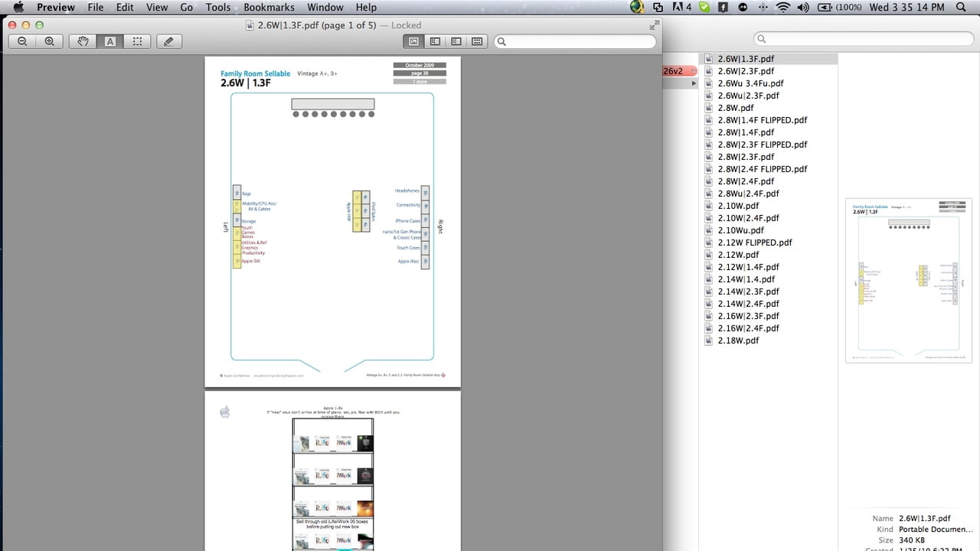Open the Annotate pencil toolbar

pos(169,41)
